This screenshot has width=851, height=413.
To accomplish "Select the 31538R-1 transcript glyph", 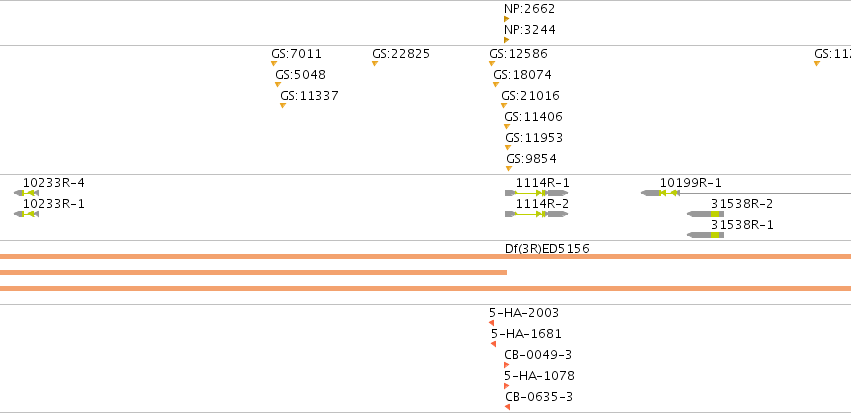I will tap(706, 235).
